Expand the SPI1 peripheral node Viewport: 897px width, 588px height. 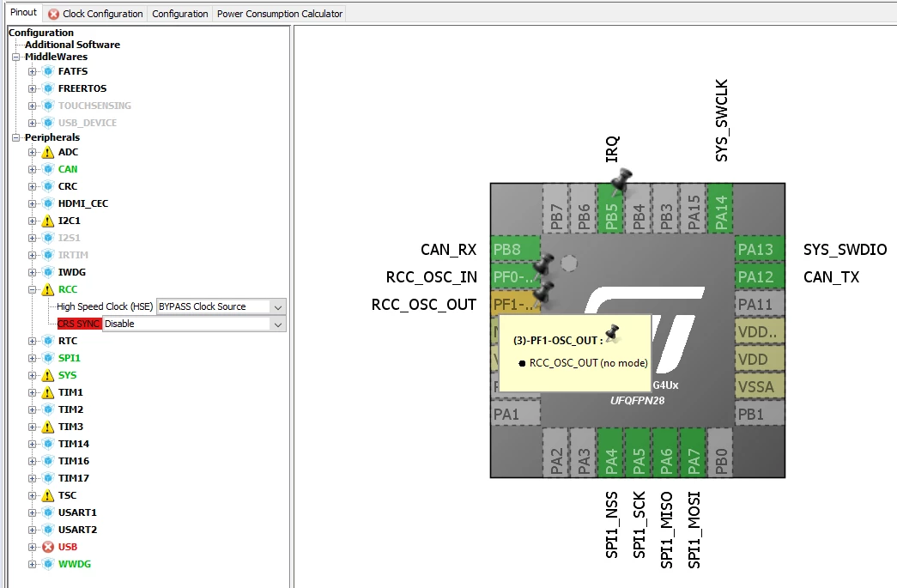pos(32,358)
